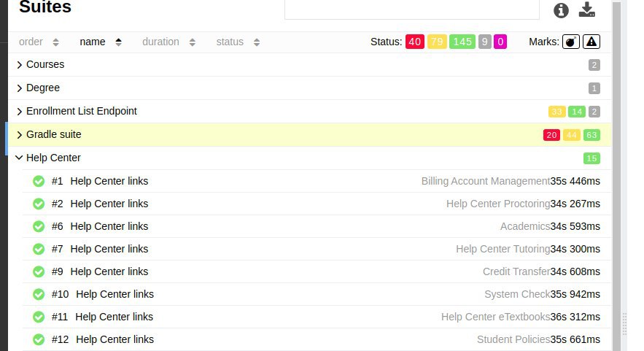Click the Credit Transfer parameter text
644x351 pixels.
point(516,271)
